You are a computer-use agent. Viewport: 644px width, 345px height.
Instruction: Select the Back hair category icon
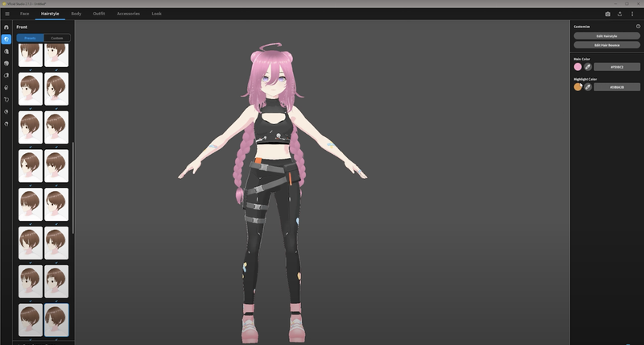coord(6,52)
